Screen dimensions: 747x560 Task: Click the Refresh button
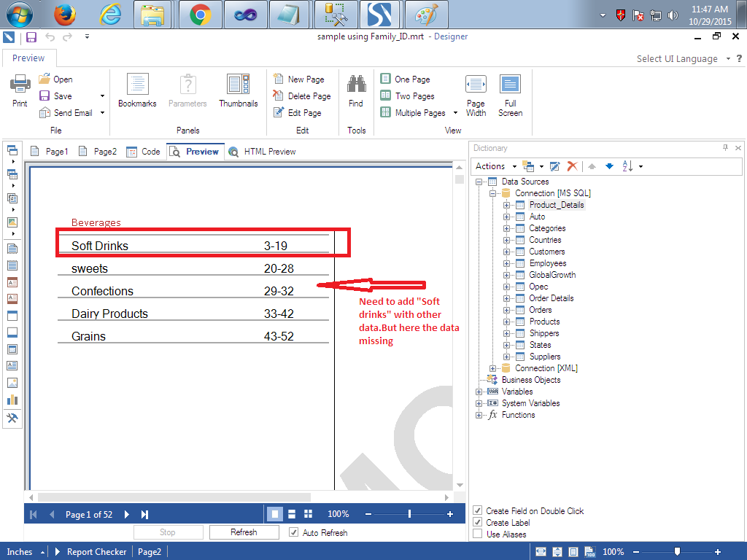(x=244, y=532)
